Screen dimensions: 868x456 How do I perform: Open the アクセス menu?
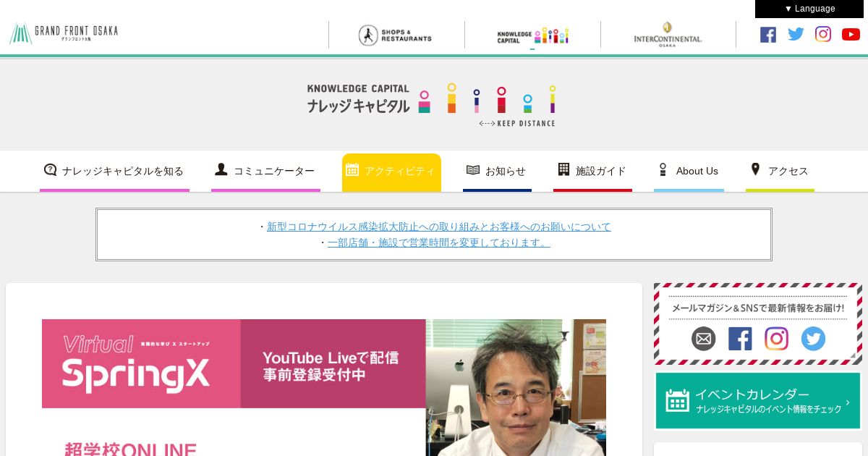point(780,172)
